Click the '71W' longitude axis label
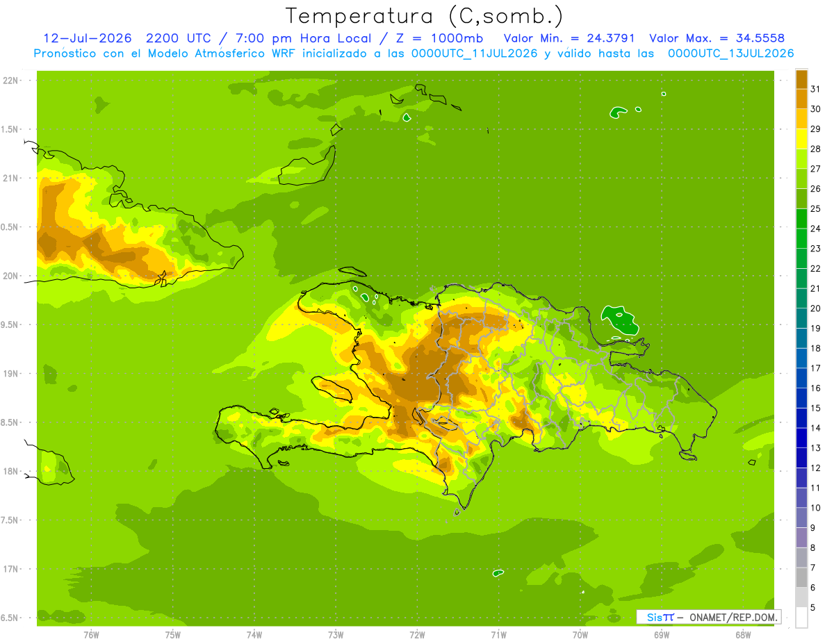The height and width of the screenshot is (644, 834). [x=499, y=635]
